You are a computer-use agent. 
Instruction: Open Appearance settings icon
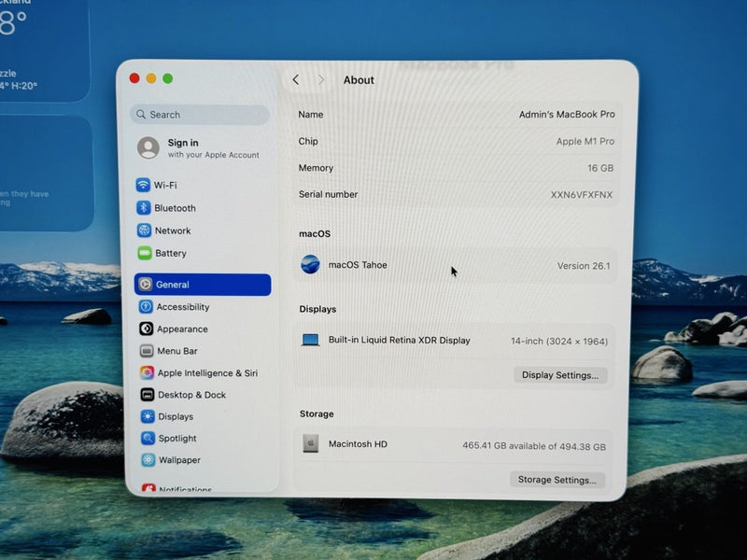(147, 329)
